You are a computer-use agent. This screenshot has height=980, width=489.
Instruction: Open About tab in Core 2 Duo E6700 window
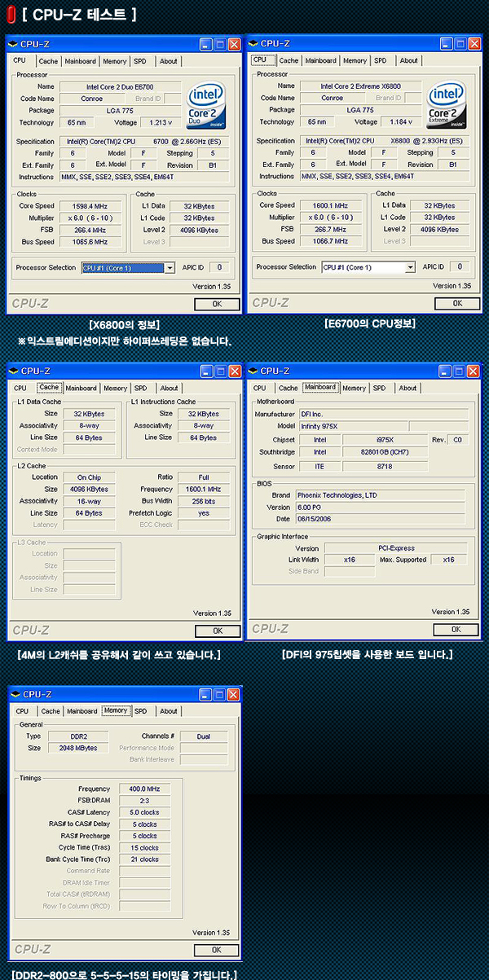tap(168, 61)
